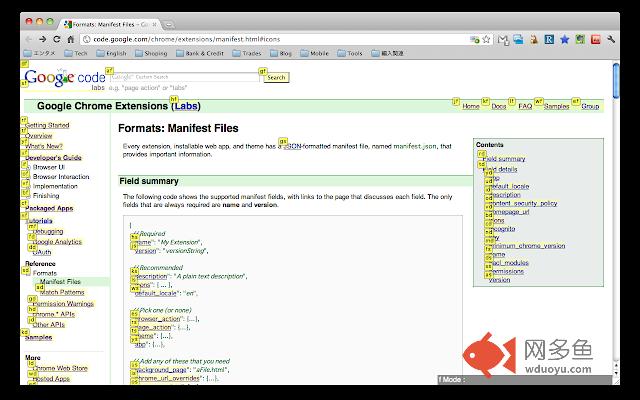Viewport: 640px width, 400px height.
Task: Open Other APIs in the sidebar
Action: (49, 324)
